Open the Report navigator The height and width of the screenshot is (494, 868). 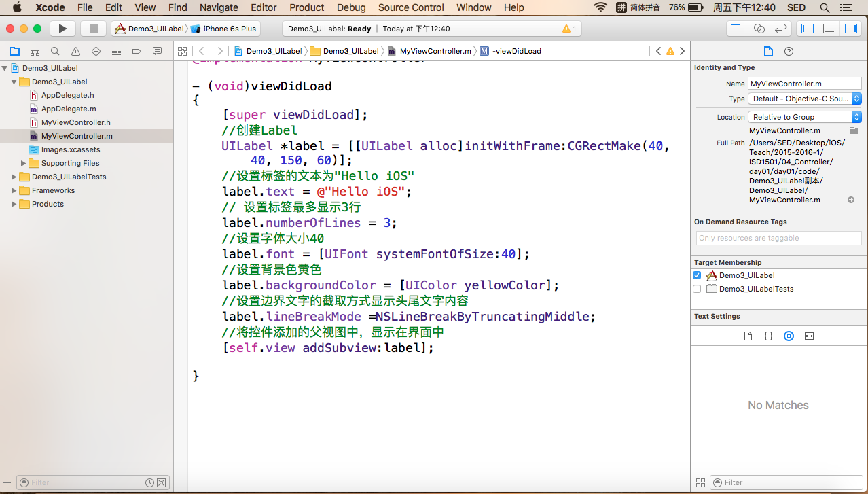click(157, 51)
